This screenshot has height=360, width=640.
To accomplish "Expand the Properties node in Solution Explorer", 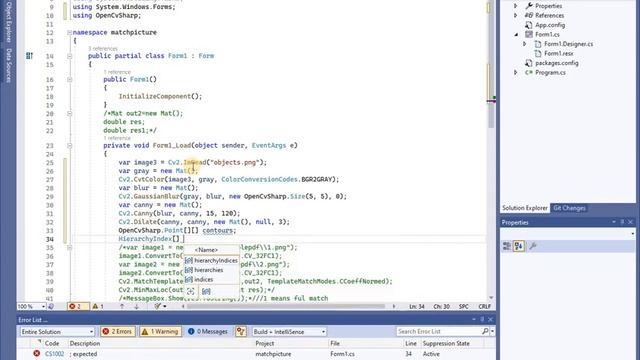I will [516, 6].
